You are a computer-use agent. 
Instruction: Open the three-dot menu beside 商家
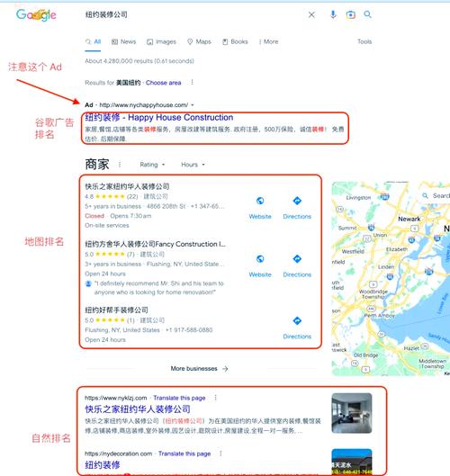point(120,165)
